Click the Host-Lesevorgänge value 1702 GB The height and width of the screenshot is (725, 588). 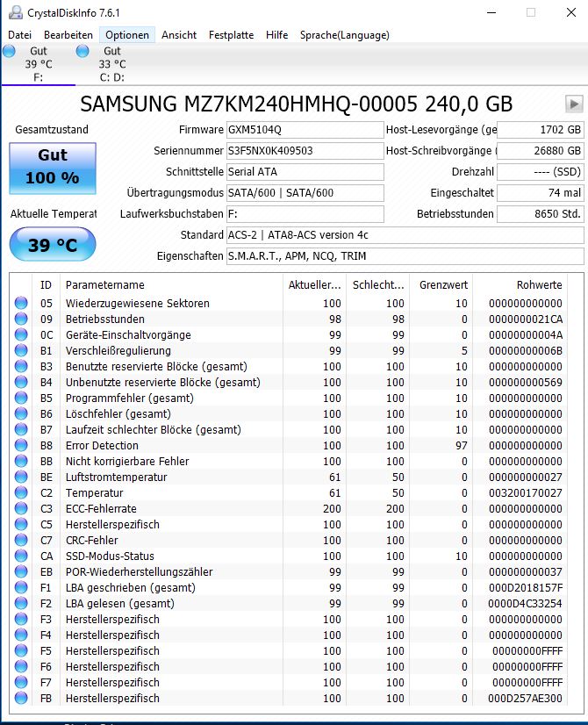pos(541,130)
